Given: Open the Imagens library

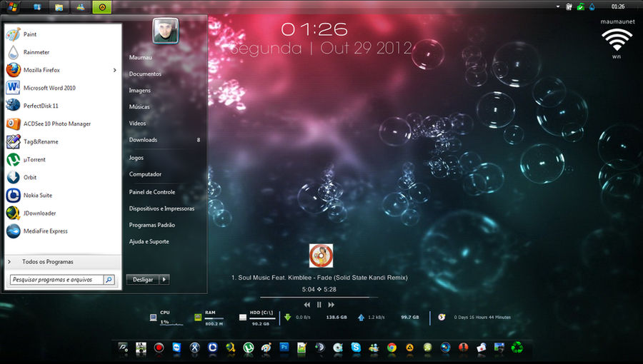Looking at the screenshot, I should pyautogui.click(x=140, y=91).
